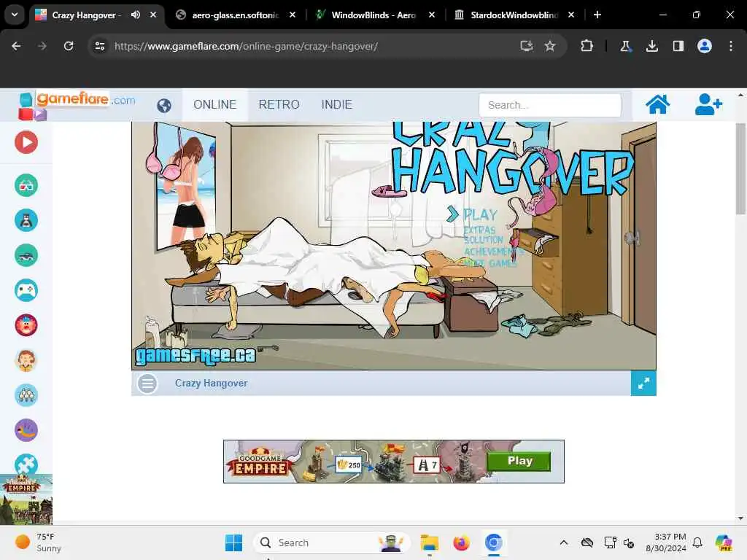Click the Goodgame Empire banner logo
Screen dimensions: 747x560
pos(260,463)
